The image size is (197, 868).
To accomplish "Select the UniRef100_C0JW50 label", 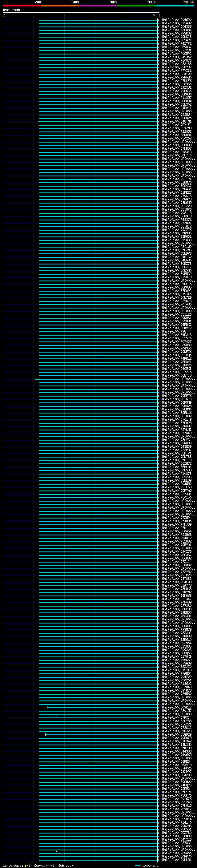I will 177,484.
